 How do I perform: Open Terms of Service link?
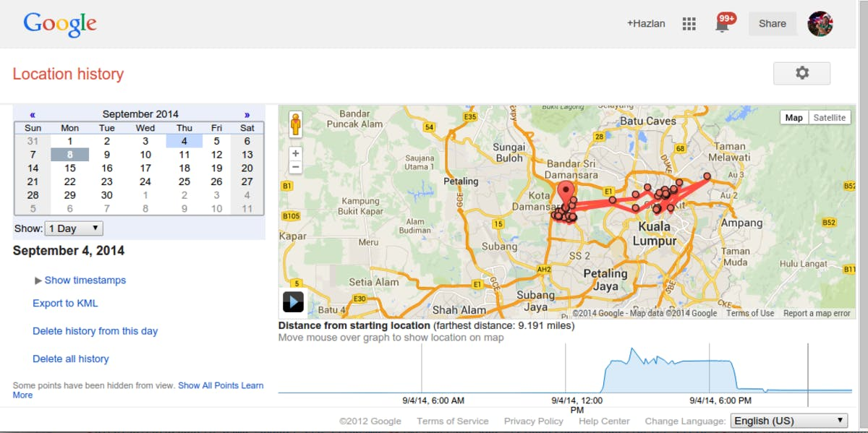click(x=453, y=421)
